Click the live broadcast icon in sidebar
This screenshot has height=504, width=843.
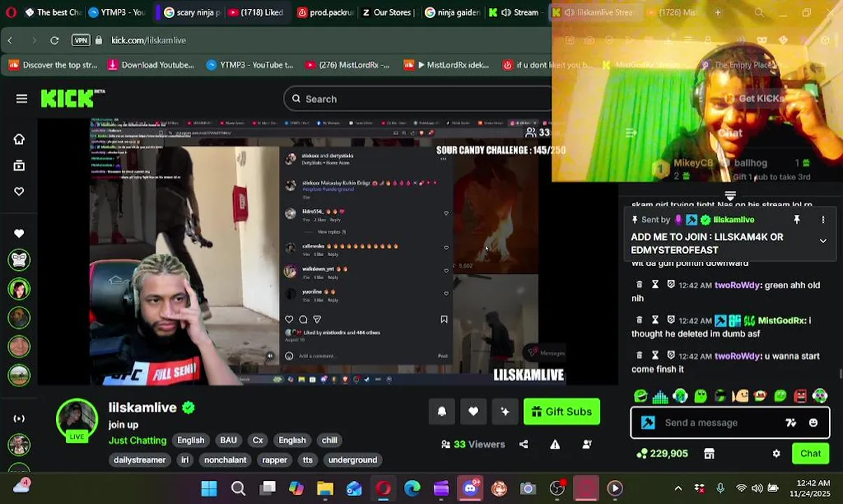tap(19, 419)
